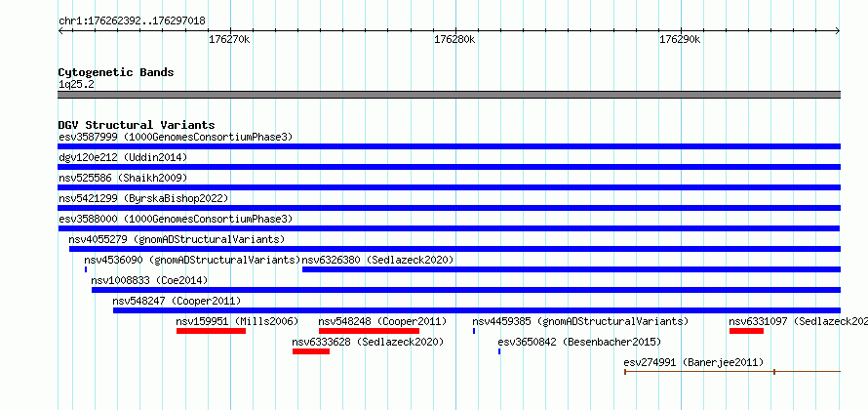
Task: Select the blue bar under nsv6326380
Action: pos(572,269)
